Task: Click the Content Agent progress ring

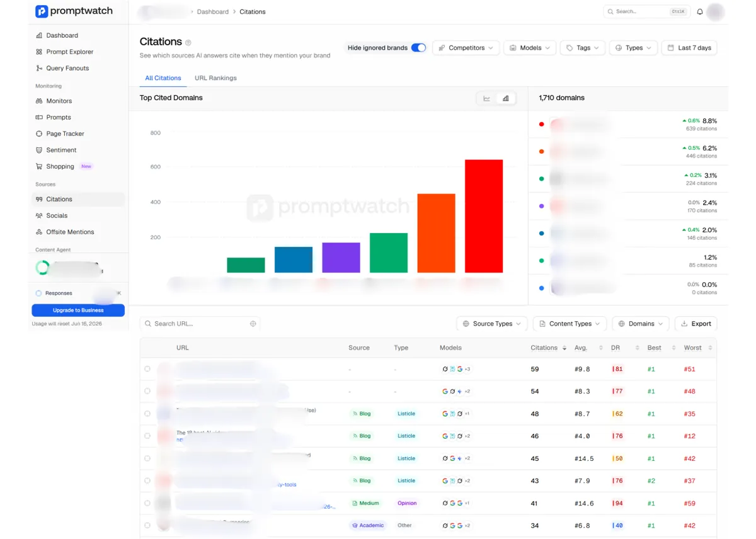Action: click(42, 268)
